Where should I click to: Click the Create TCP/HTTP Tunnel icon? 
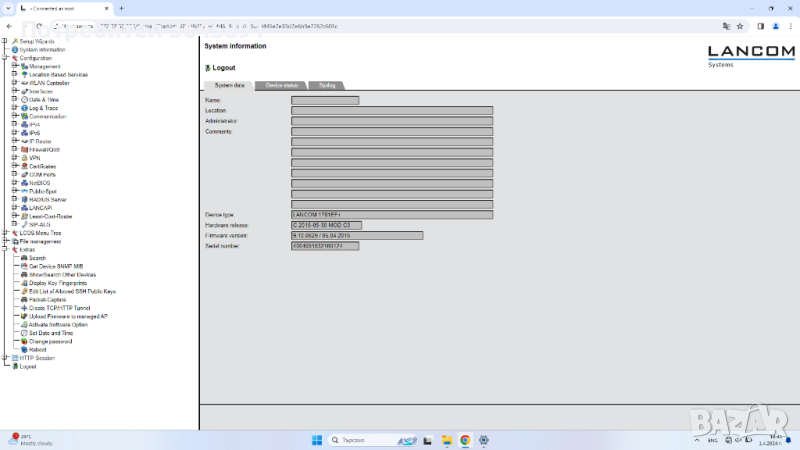[x=24, y=308]
